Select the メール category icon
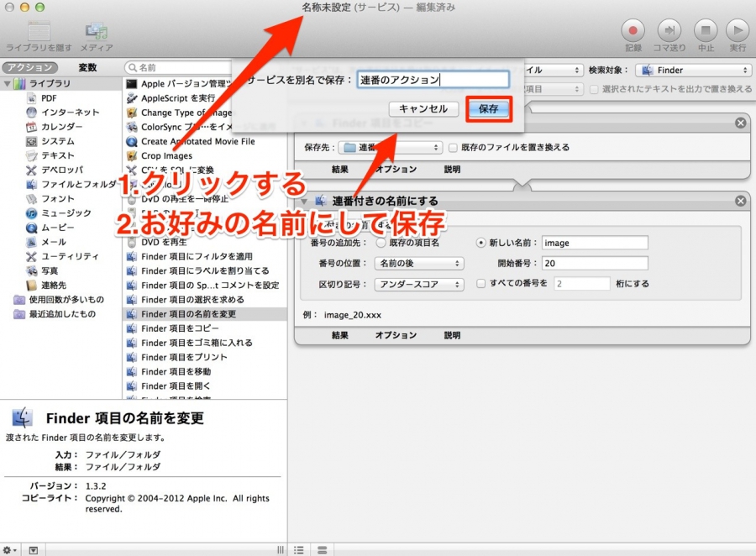This screenshot has height=556, width=756. pos(31,242)
